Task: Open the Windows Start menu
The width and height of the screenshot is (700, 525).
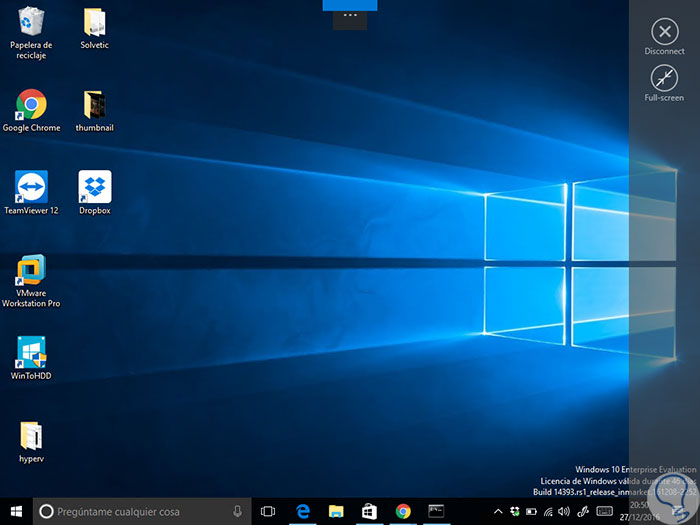Action: click(x=17, y=512)
